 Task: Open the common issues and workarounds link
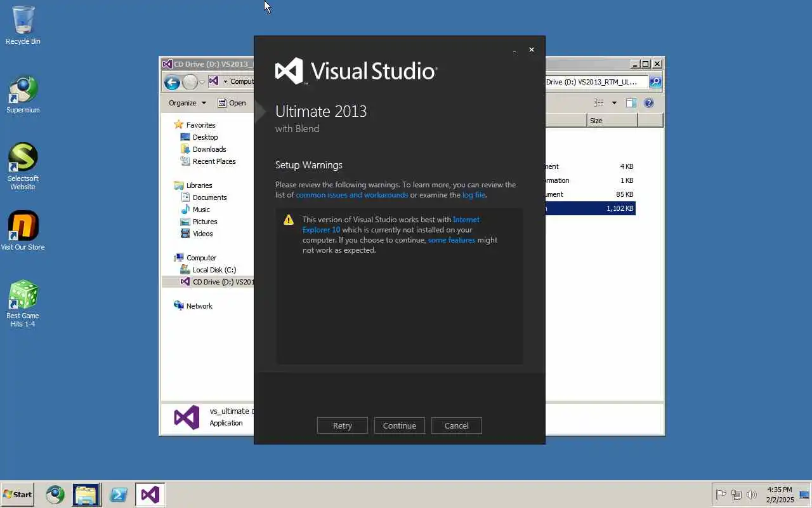352,195
